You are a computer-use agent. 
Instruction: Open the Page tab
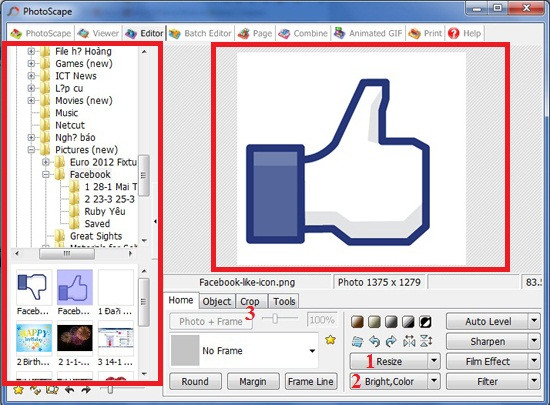click(x=255, y=33)
